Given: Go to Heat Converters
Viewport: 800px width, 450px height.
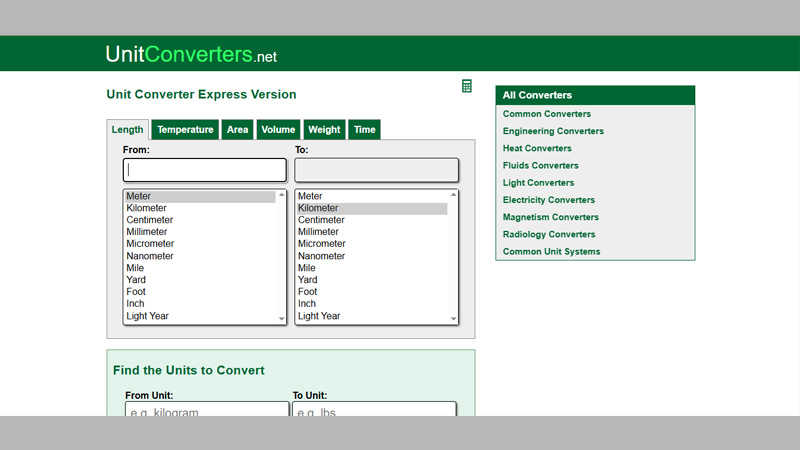Looking at the screenshot, I should coord(537,148).
